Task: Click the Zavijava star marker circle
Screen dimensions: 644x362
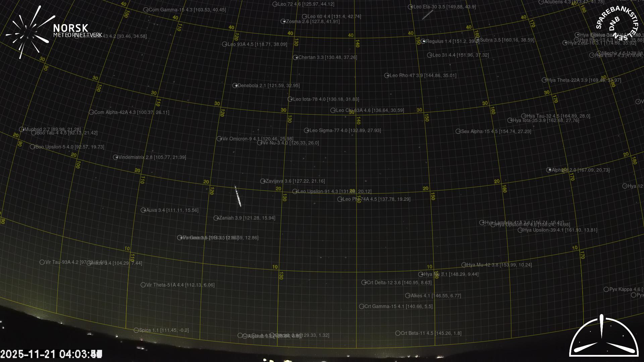Action: coord(263,181)
